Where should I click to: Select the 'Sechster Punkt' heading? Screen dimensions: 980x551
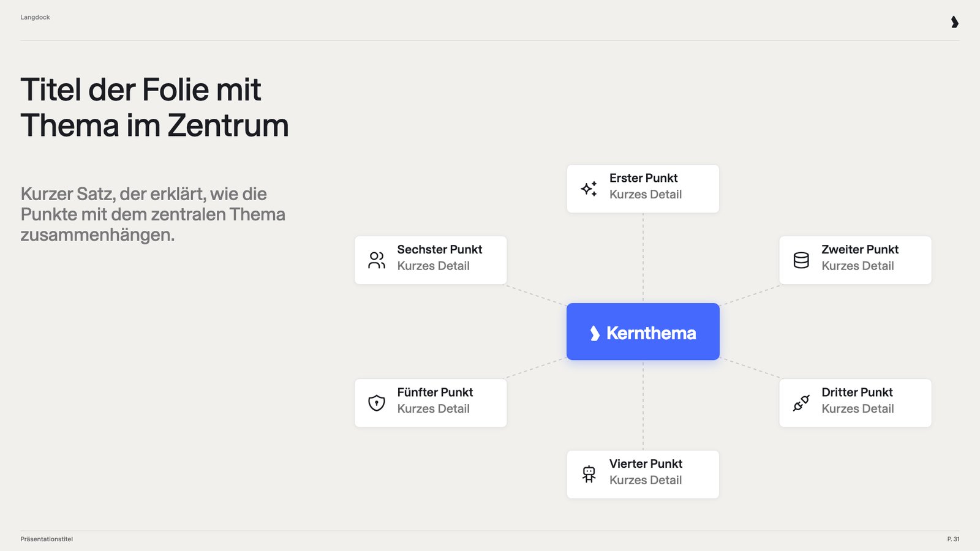(x=439, y=250)
